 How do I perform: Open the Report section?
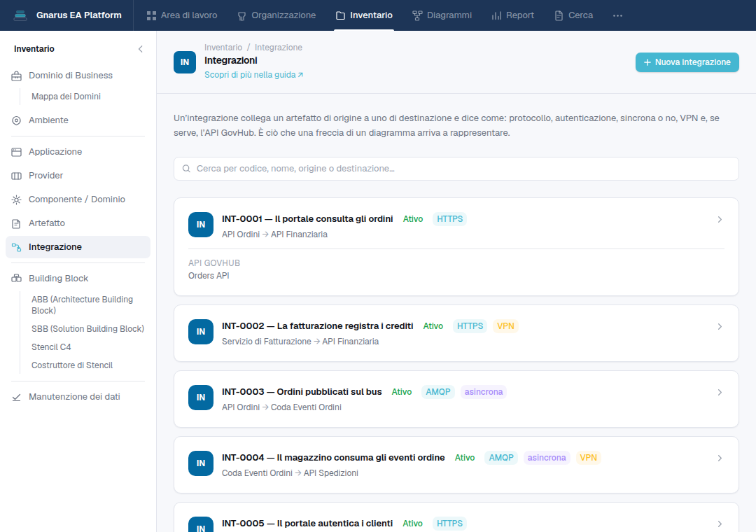[x=513, y=15]
